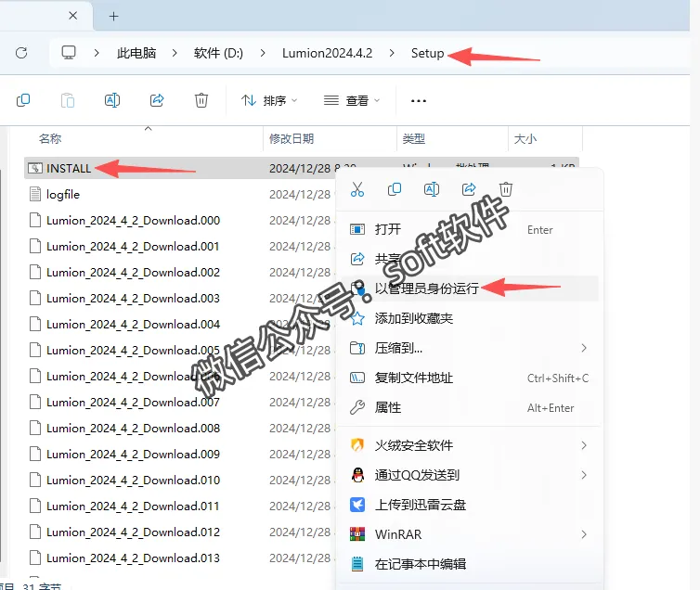This screenshot has width=700, height=590.
Task: Close the current Explorer tab
Action: point(73,16)
